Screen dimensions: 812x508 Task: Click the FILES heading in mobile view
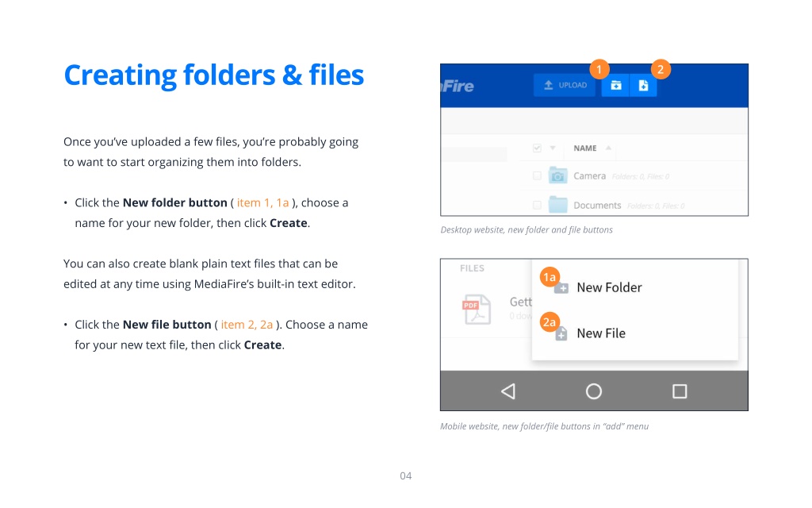point(472,268)
